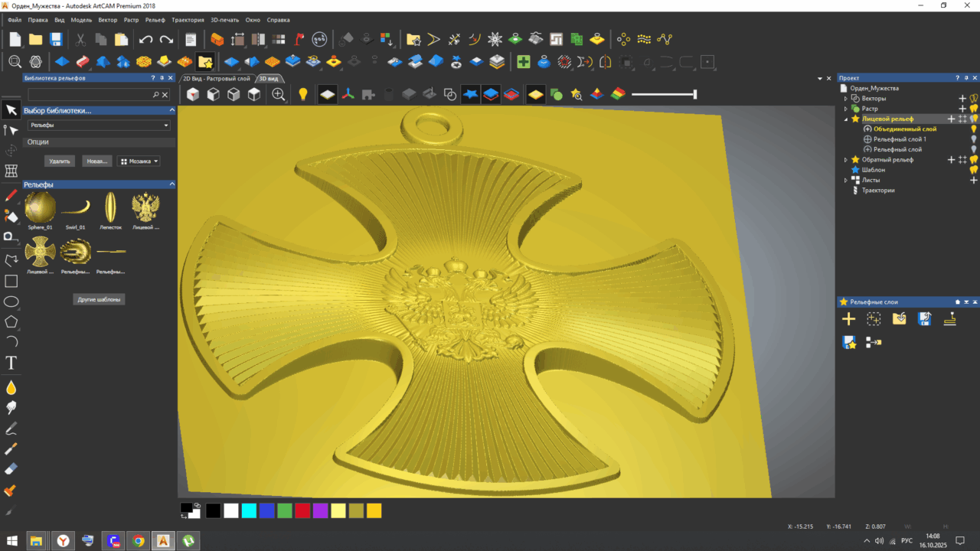980x551 pixels.
Task: Click the Undo arrow icon
Action: coord(145,39)
